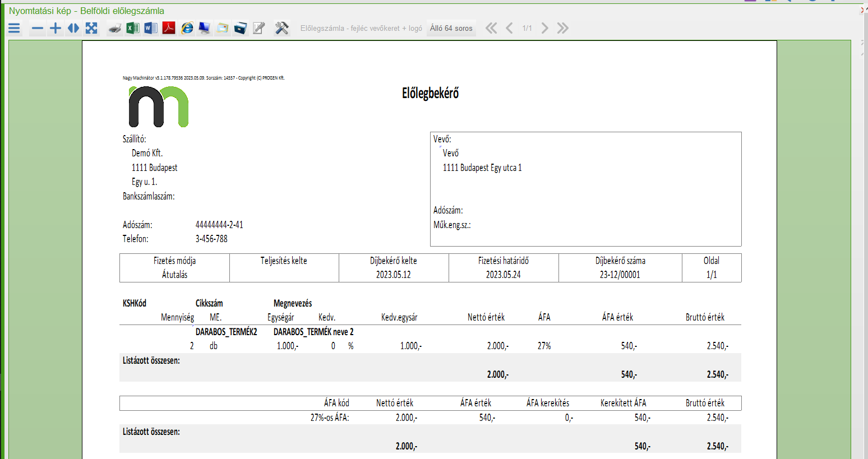Zoom in with the plus icon
The width and height of the screenshot is (868, 459).
56,28
